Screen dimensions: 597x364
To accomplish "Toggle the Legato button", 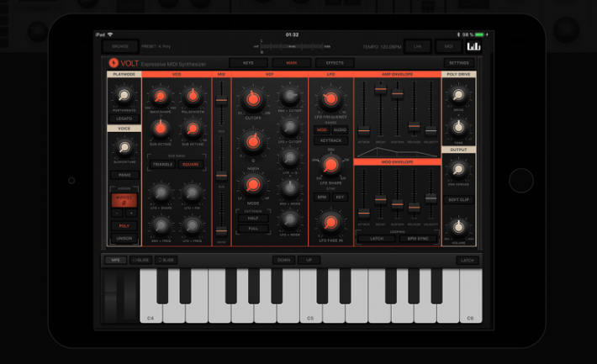I will [124, 119].
